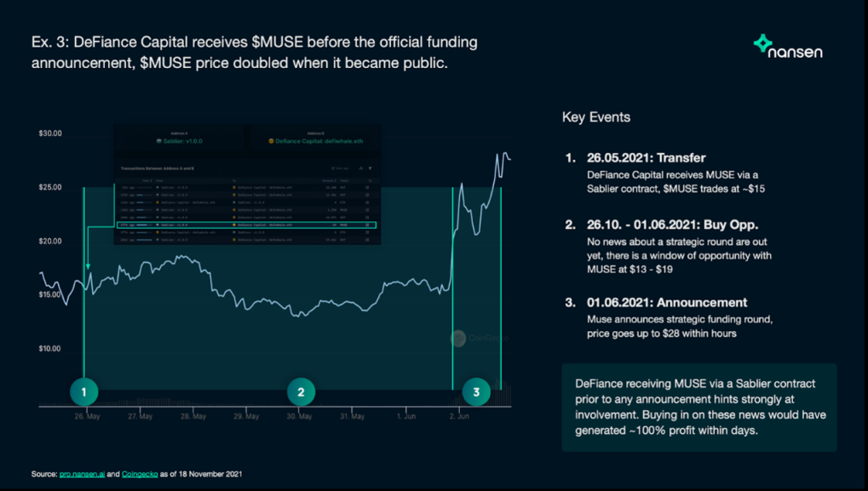Click the text "DeFiance Capital receives MUSE via a"
The image size is (868, 491).
pos(673,174)
